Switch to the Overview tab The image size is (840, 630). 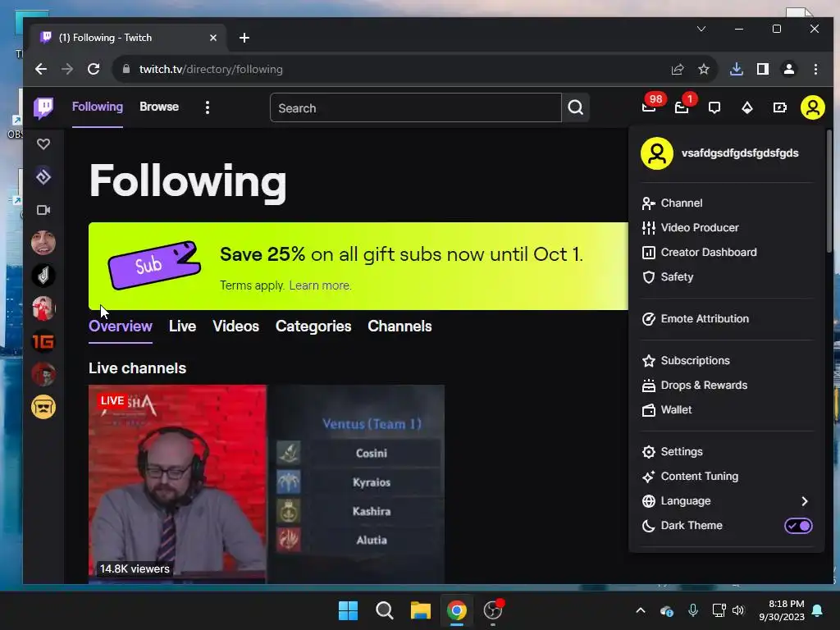click(121, 326)
